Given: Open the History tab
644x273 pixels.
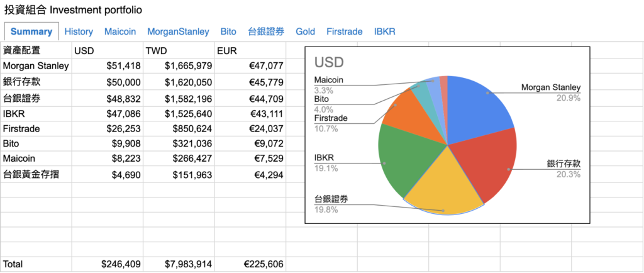Looking at the screenshot, I should (x=79, y=31).
